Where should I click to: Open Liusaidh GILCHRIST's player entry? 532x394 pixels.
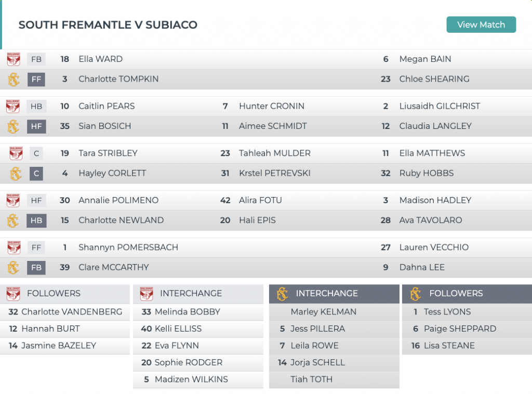[x=440, y=106]
